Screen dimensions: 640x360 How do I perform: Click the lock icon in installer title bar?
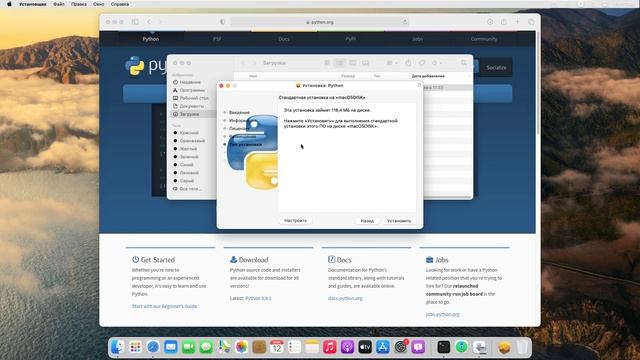tap(419, 85)
